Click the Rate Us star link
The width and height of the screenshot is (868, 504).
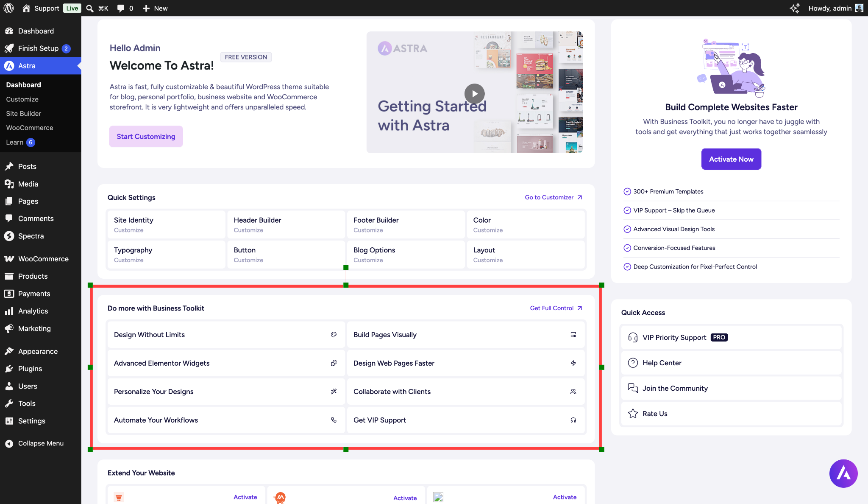point(731,414)
